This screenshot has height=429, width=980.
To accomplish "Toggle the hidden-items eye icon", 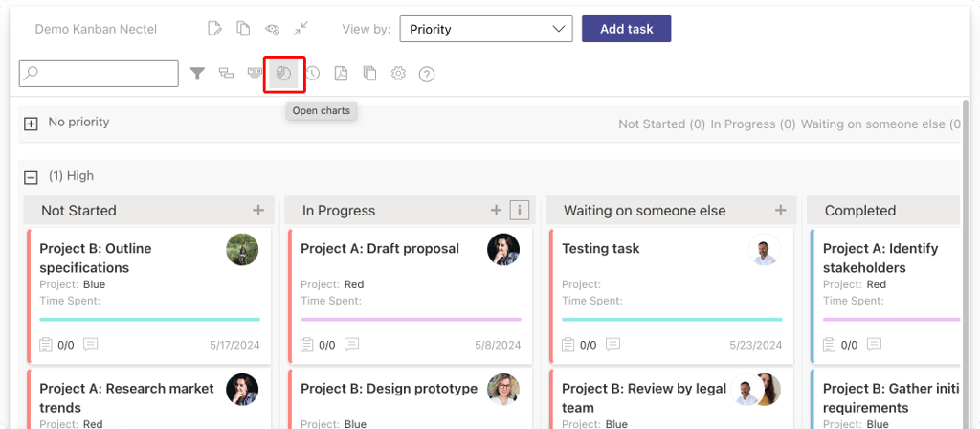I will (x=272, y=29).
